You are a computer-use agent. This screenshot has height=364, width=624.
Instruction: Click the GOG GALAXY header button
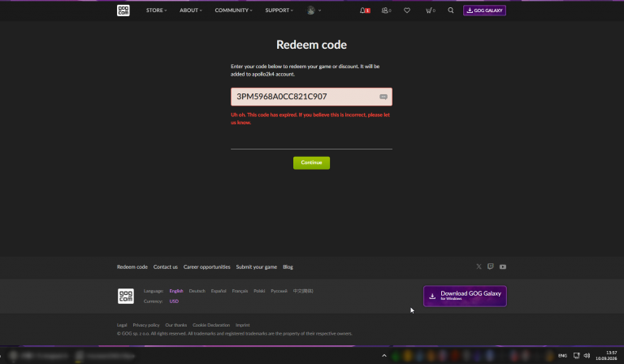click(x=484, y=11)
